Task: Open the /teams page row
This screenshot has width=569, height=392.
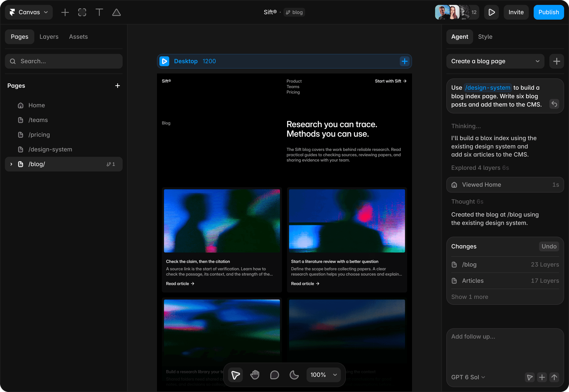Action: [x=64, y=120]
